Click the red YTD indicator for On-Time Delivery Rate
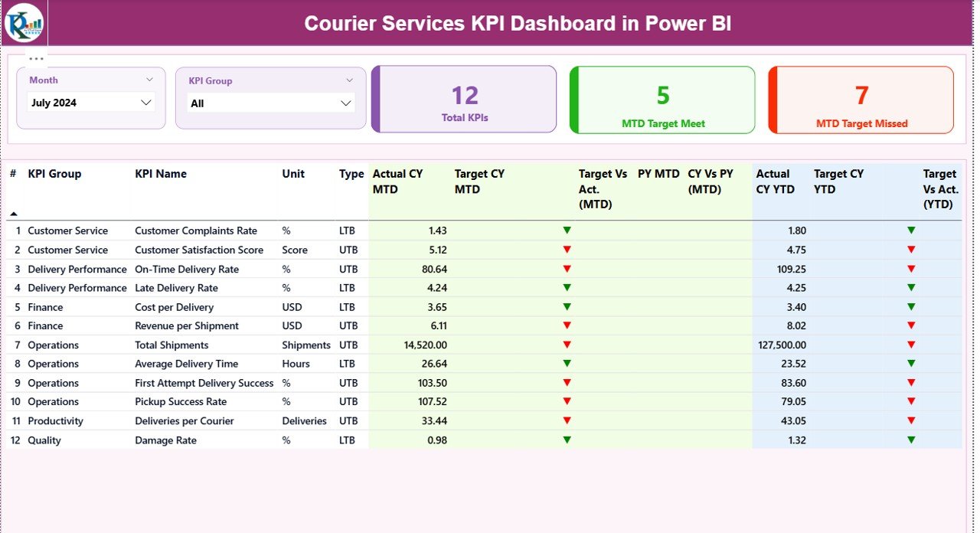 point(911,269)
